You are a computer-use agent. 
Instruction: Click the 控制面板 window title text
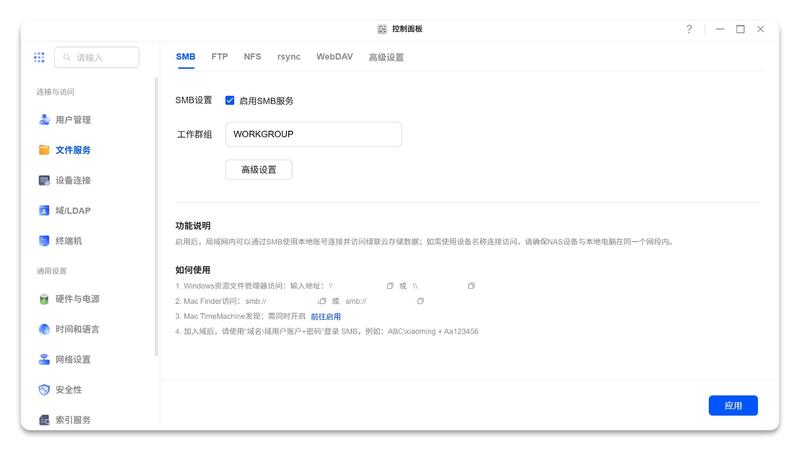[x=407, y=29]
